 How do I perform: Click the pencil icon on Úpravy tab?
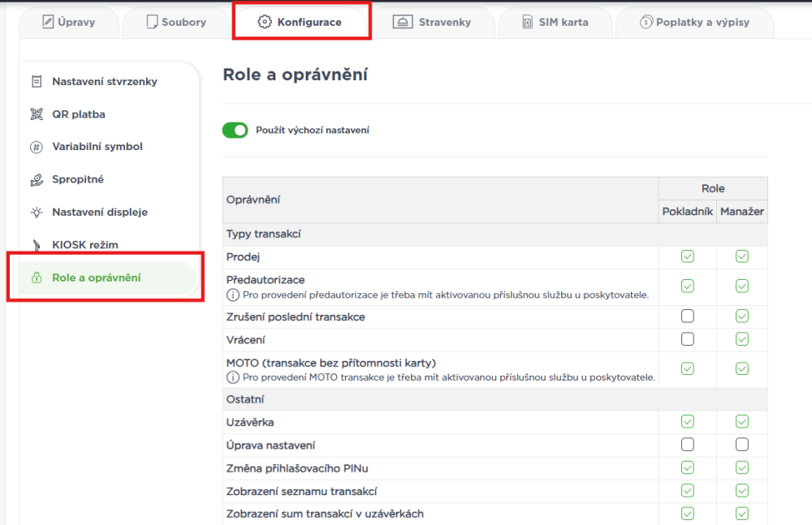click(x=47, y=22)
